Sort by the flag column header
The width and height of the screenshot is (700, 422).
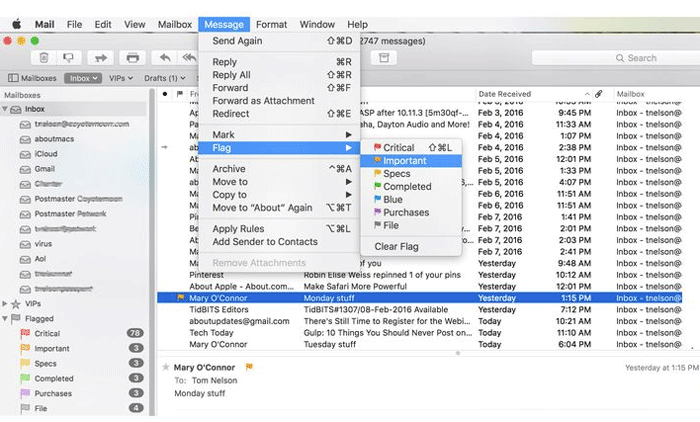179,94
